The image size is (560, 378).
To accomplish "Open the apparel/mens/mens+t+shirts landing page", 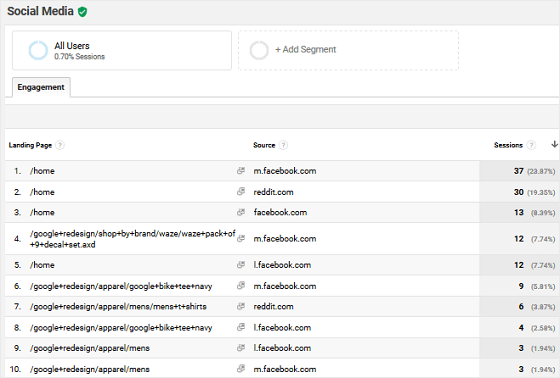I will click(118, 307).
